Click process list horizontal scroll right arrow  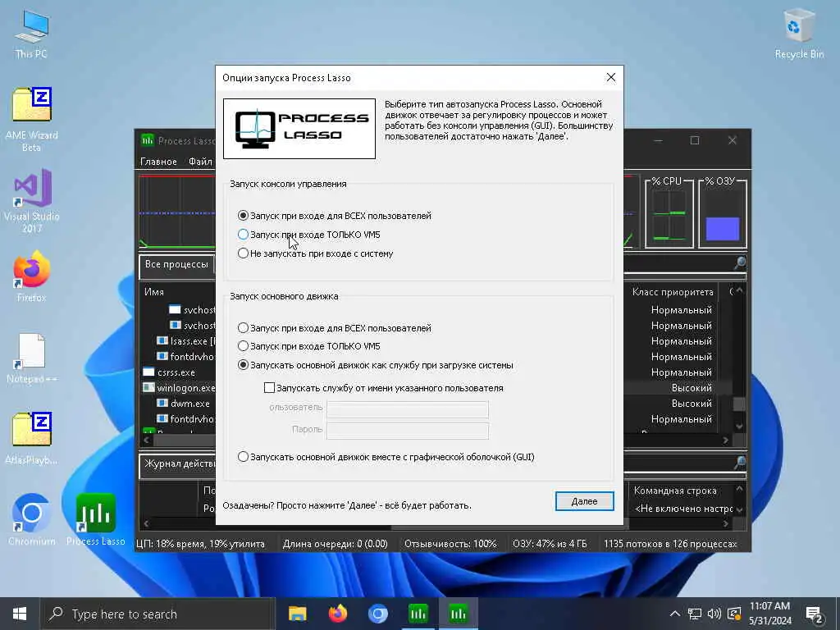[x=726, y=440]
